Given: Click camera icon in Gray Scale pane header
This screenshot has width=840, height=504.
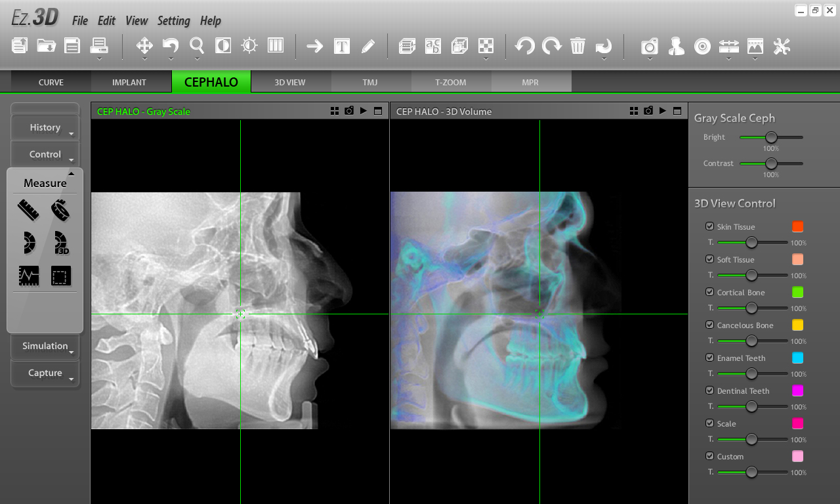Looking at the screenshot, I should (349, 111).
